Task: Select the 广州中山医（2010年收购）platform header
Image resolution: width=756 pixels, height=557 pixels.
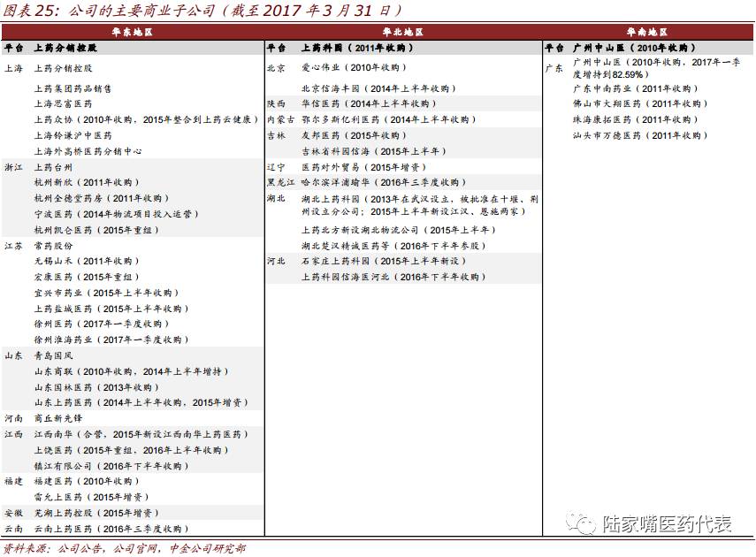Action: 634,48
